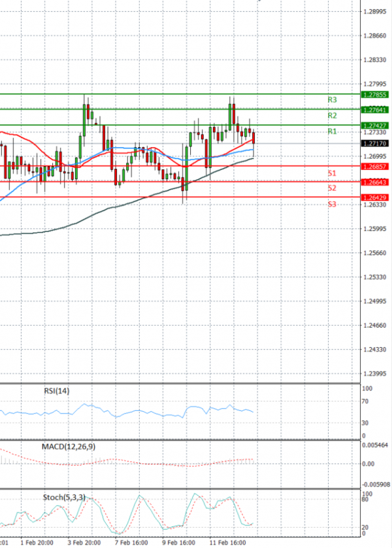Click the 9 Feb 16:00 time label

(x=179, y=543)
